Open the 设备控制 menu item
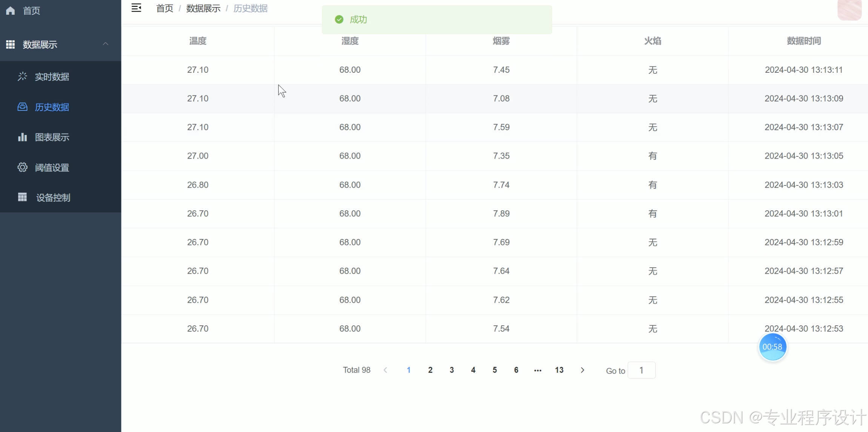Viewport: 868px width, 432px height. [53, 198]
